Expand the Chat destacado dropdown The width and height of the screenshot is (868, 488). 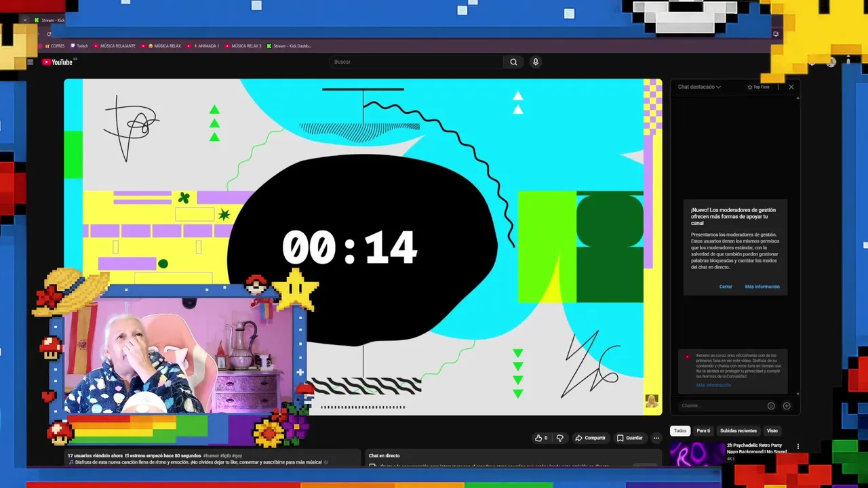[x=699, y=87]
